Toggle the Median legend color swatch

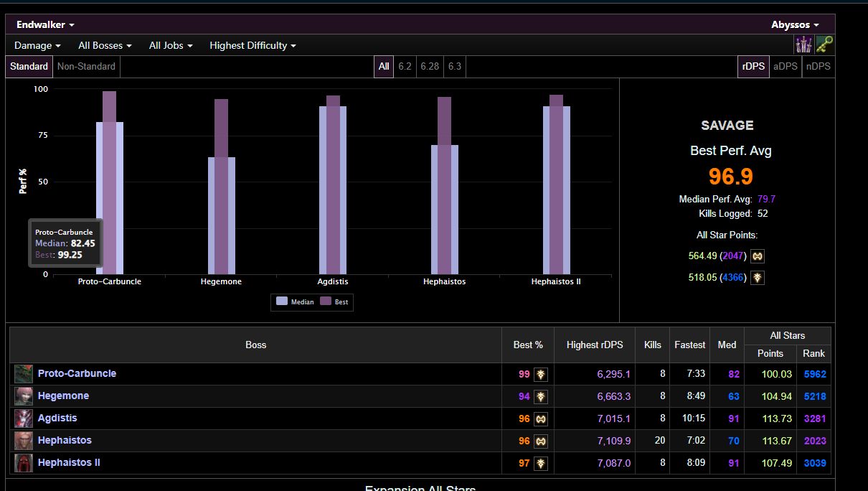pyautogui.click(x=282, y=301)
